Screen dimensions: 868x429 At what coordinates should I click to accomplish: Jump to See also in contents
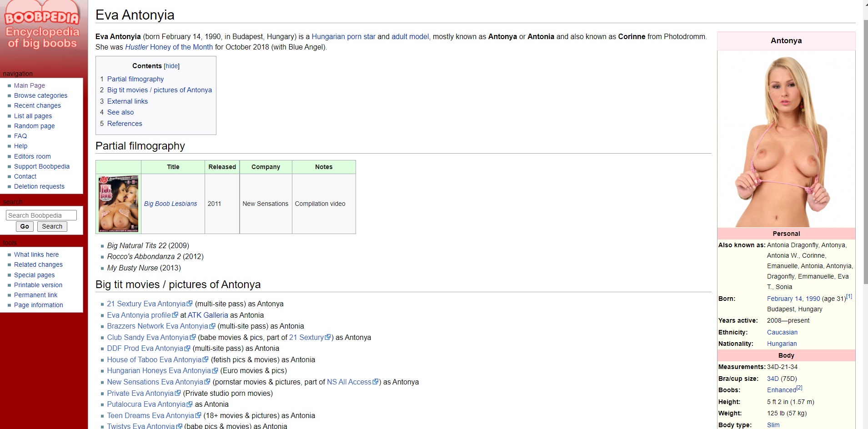(120, 112)
